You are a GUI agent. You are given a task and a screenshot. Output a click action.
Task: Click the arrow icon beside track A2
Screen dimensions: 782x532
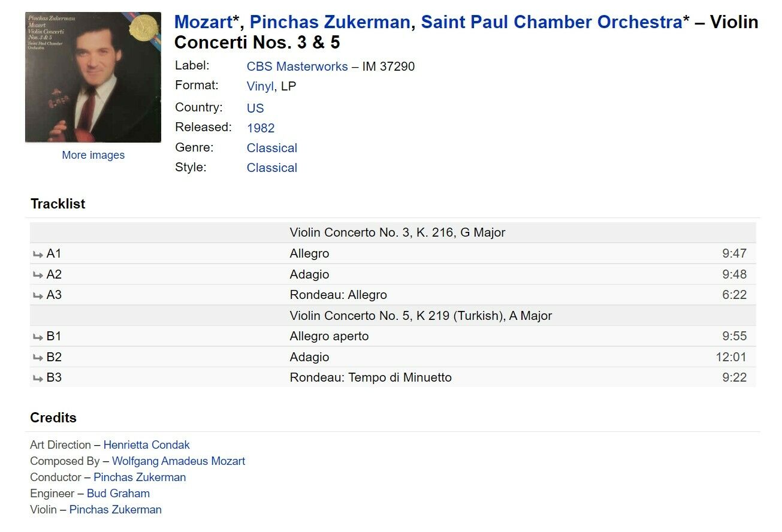(x=38, y=275)
